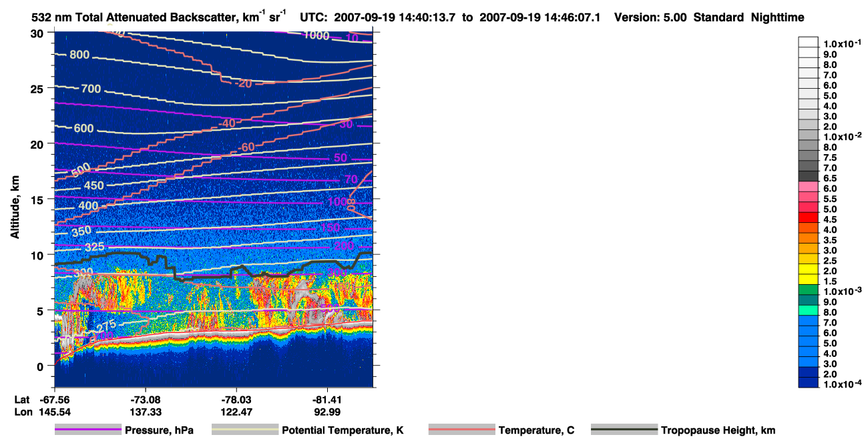Click the purple '150' pressure contour label
Viewport: 868px width, 445px height.
pyautogui.click(x=330, y=228)
